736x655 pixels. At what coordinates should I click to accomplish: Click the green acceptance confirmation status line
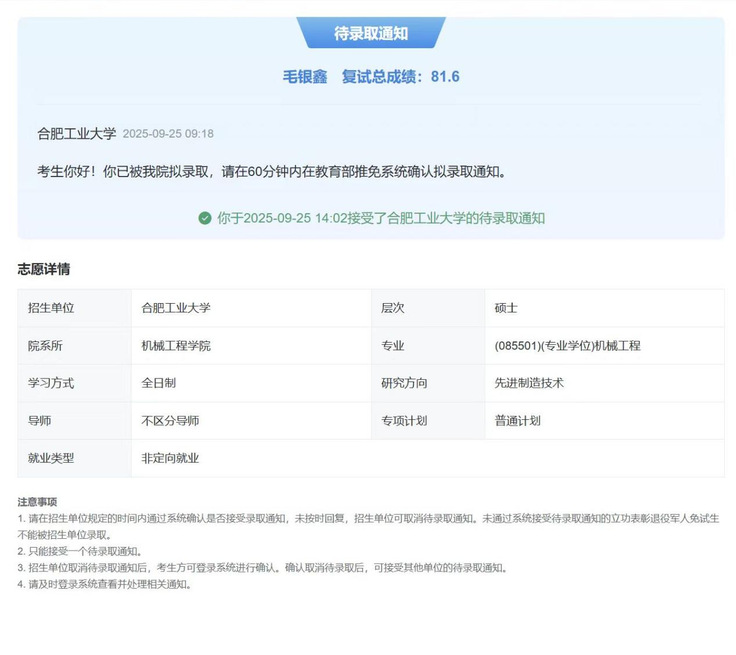(x=380, y=218)
